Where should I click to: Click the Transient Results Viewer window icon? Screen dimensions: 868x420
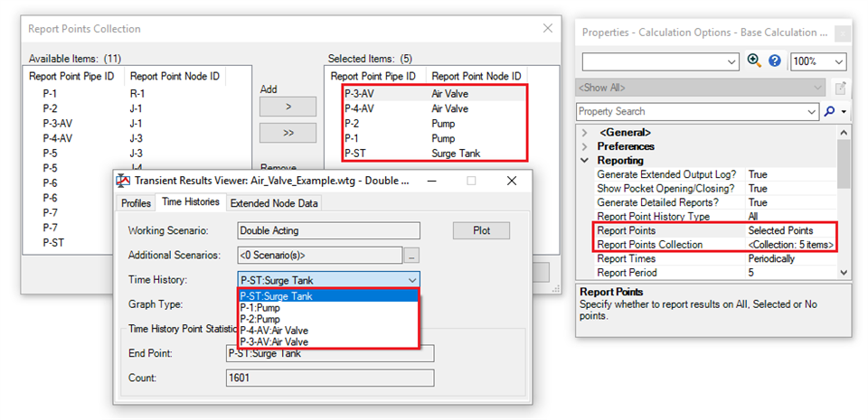coord(125,181)
